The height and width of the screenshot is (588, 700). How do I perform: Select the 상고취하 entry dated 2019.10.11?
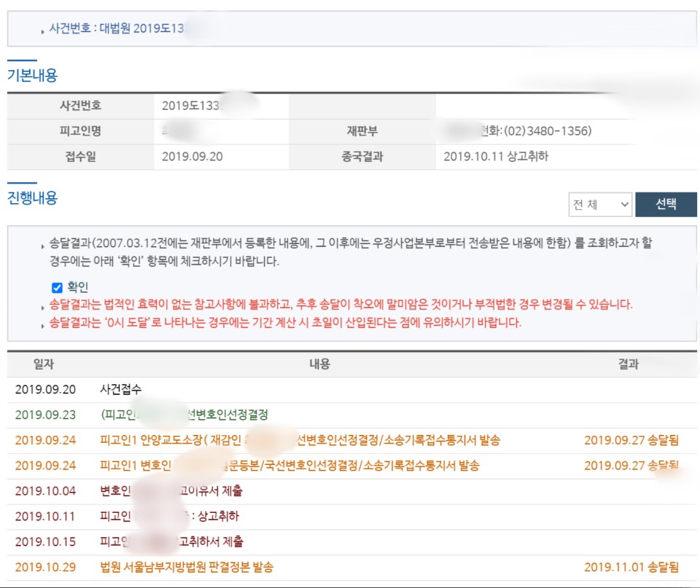(x=169, y=516)
